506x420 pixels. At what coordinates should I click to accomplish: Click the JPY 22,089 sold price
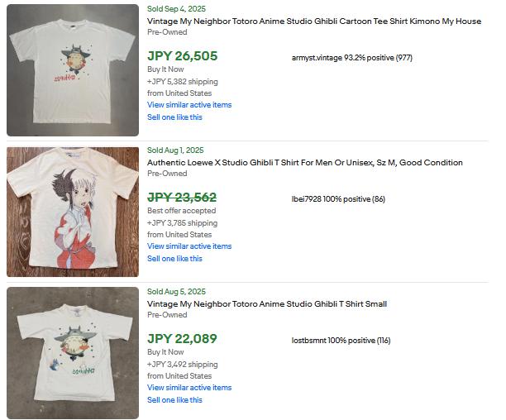[x=182, y=339]
